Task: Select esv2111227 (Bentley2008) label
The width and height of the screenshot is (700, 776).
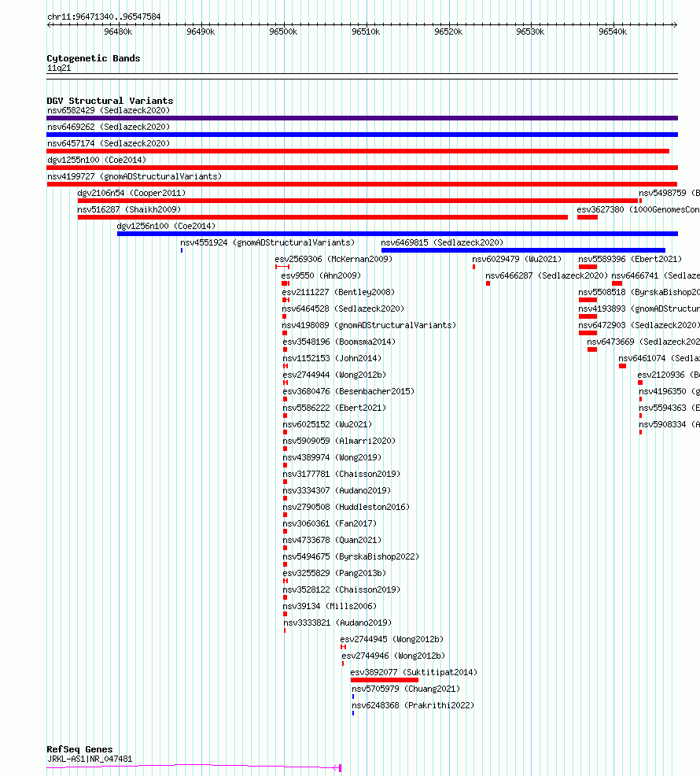Action: click(x=338, y=293)
